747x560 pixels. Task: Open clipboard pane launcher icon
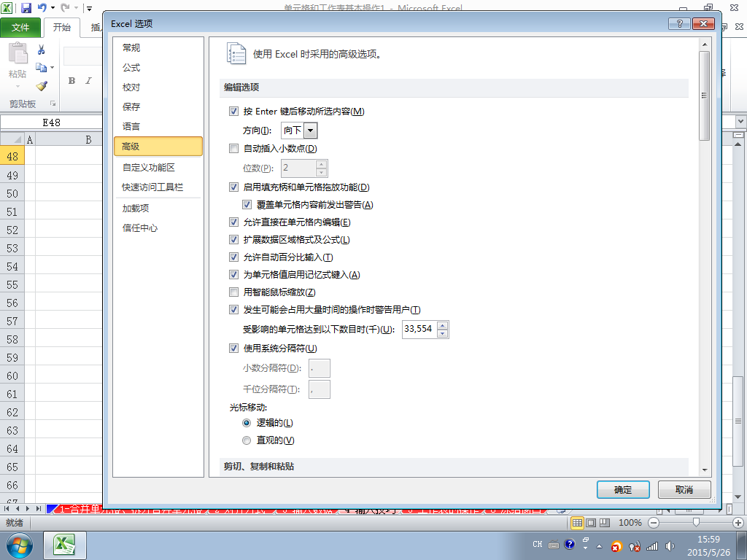pyautogui.click(x=53, y=104)
